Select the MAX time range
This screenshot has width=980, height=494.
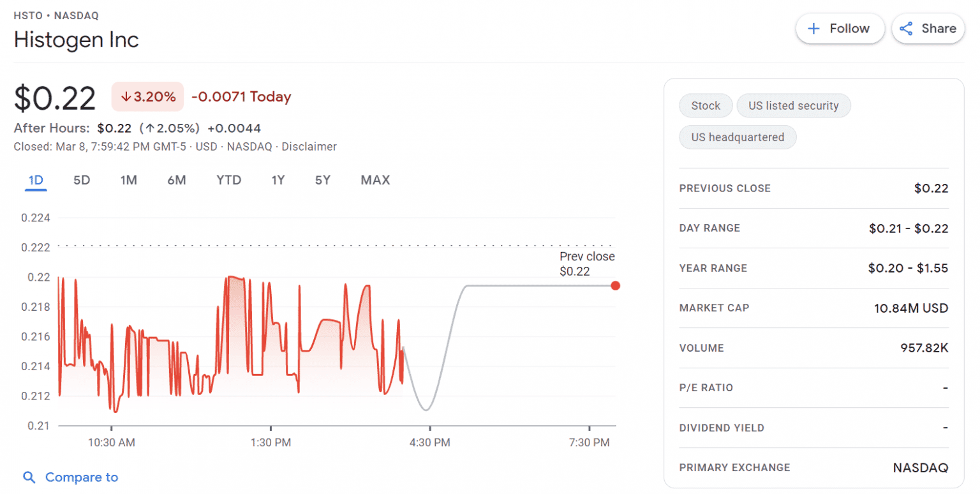pyautogui.click(x=375, y=180)
